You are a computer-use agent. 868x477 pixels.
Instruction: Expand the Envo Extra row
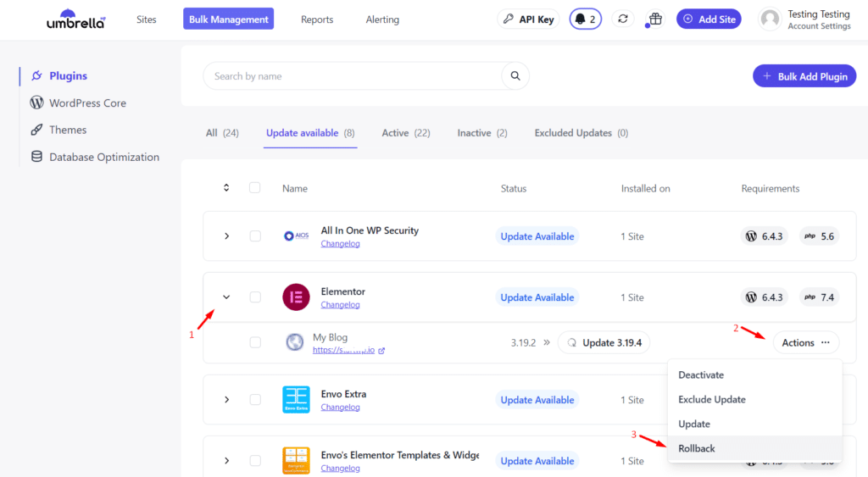point(226,400)
